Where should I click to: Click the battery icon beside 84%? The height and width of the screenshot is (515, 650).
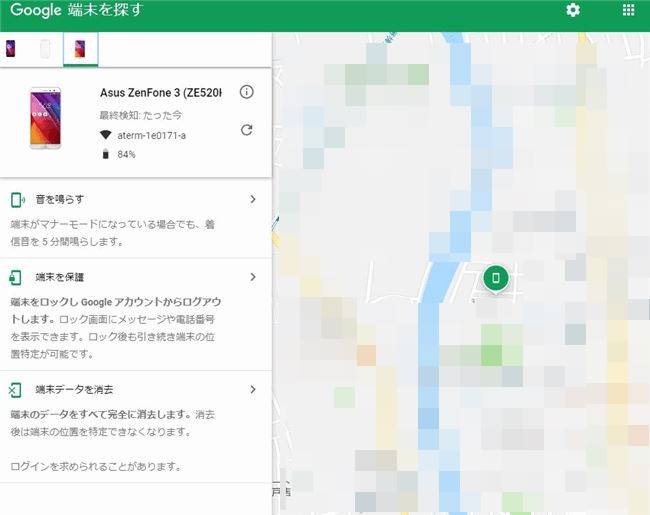point(105,154)
